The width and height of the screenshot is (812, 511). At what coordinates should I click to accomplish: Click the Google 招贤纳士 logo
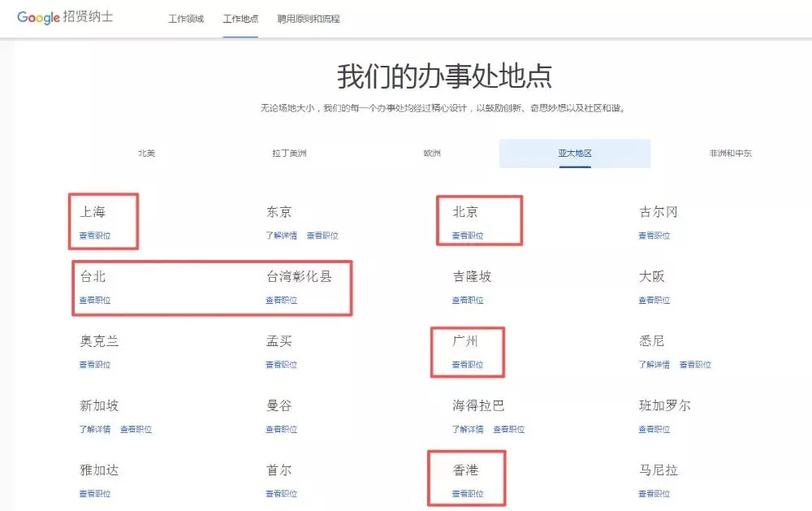65,17
